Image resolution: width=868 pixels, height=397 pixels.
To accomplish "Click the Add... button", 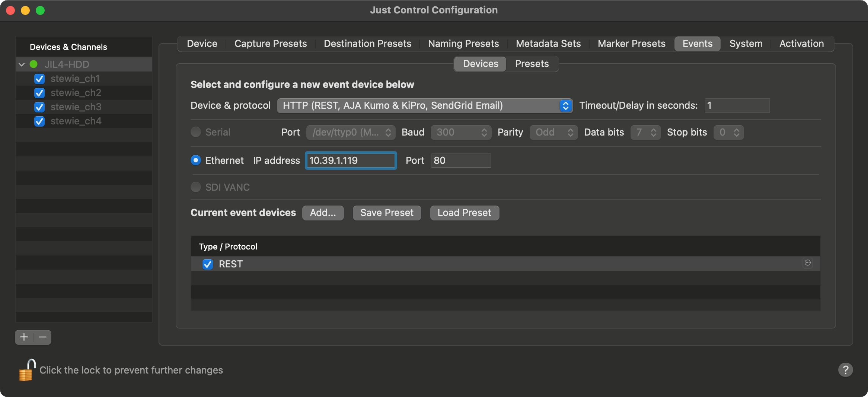I will point(323,213).
